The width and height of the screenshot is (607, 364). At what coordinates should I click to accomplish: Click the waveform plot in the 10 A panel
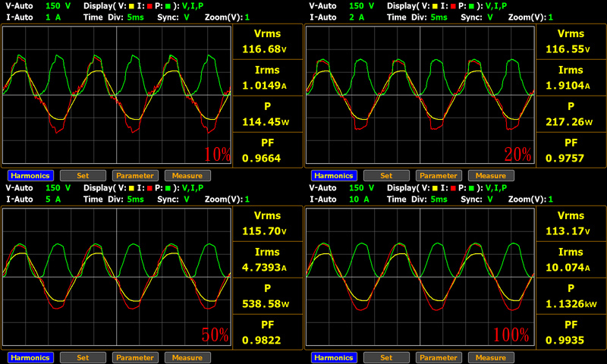(x=420, y=277)
